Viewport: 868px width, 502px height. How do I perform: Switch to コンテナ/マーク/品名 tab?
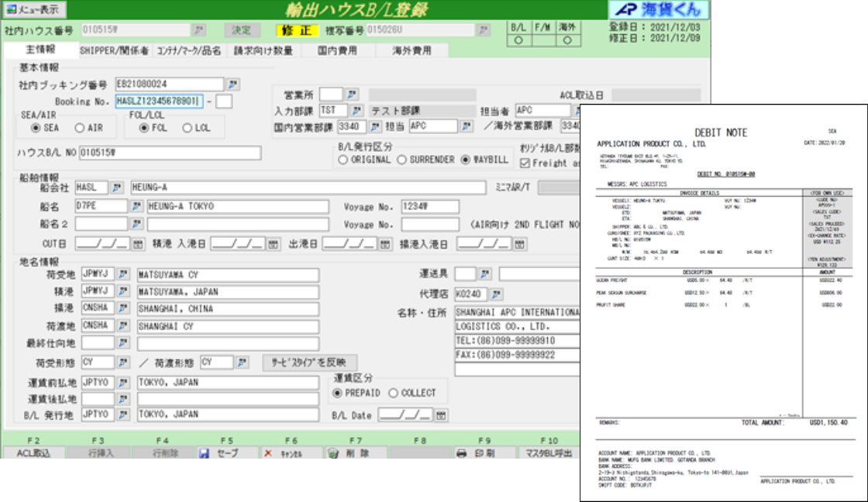pos(189,50)
